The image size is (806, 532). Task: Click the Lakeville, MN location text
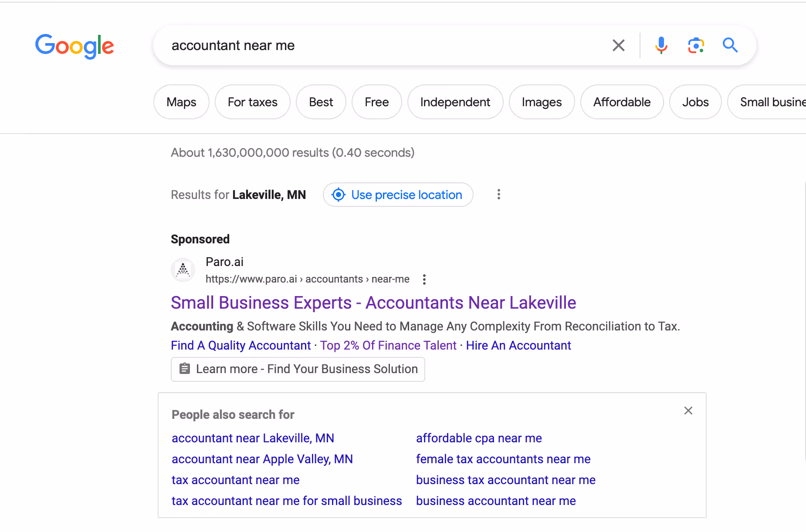[x=269, y=195]
